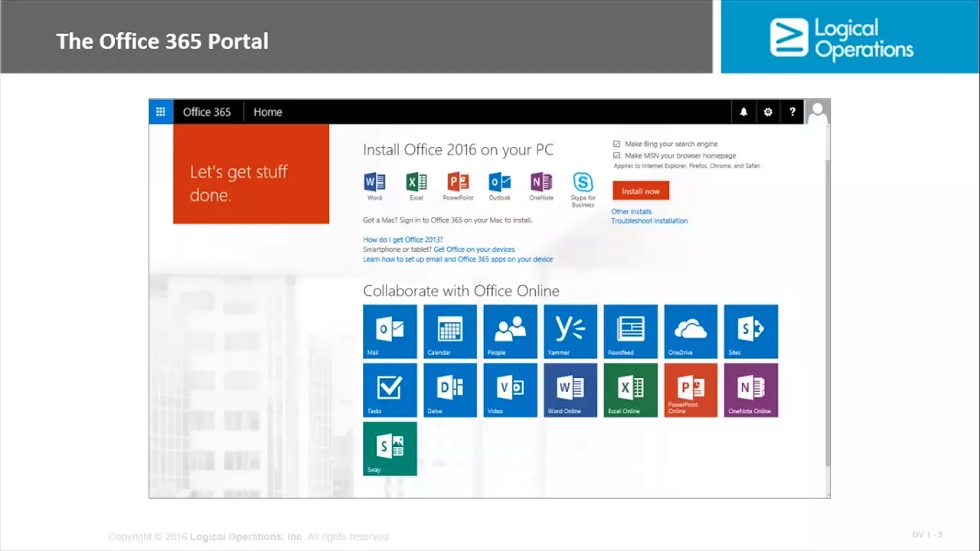Click the PowerPoint install icon
980x551 pixels.
[x=458, y=182]
